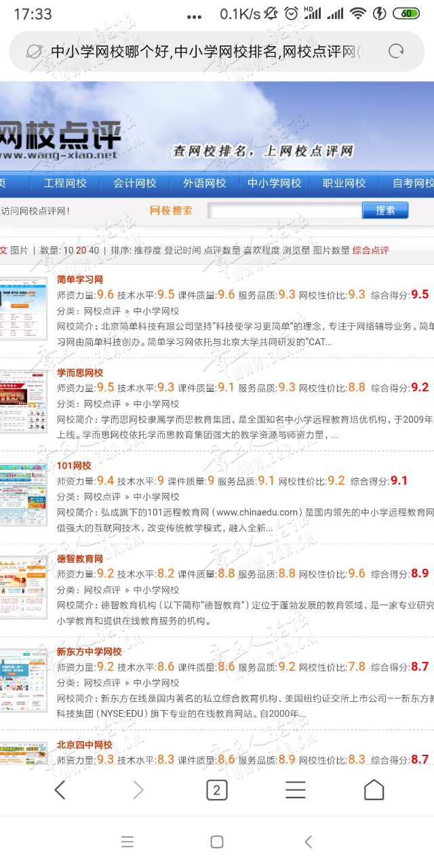The width and height of the screenshot is (434, 868).
Task: Open the 工程网校 navigation tab
Action: point(65,183)
